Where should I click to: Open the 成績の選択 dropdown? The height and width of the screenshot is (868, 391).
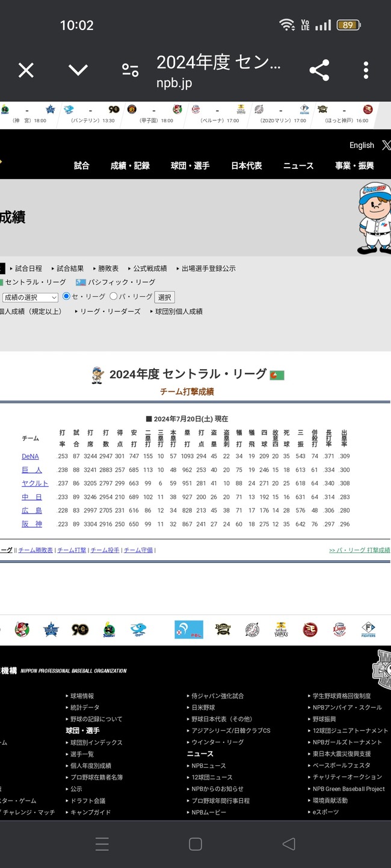[29, 297]
